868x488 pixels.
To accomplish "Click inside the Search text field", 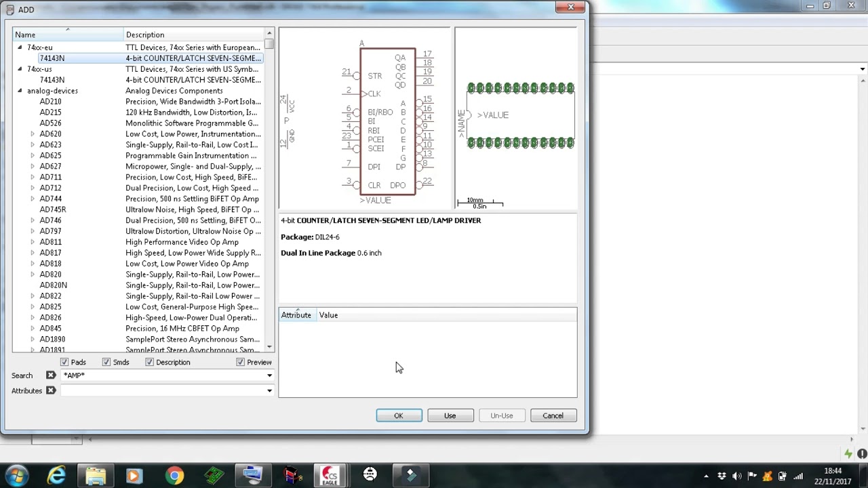I will [163, 375].
